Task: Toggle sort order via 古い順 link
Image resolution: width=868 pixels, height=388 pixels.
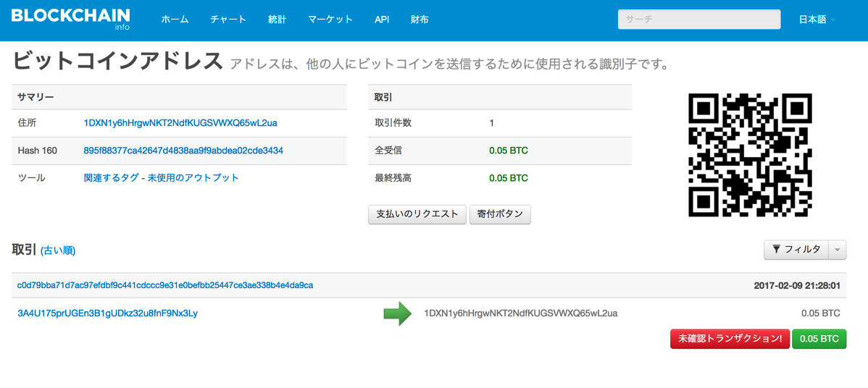Action: [58, 250]
